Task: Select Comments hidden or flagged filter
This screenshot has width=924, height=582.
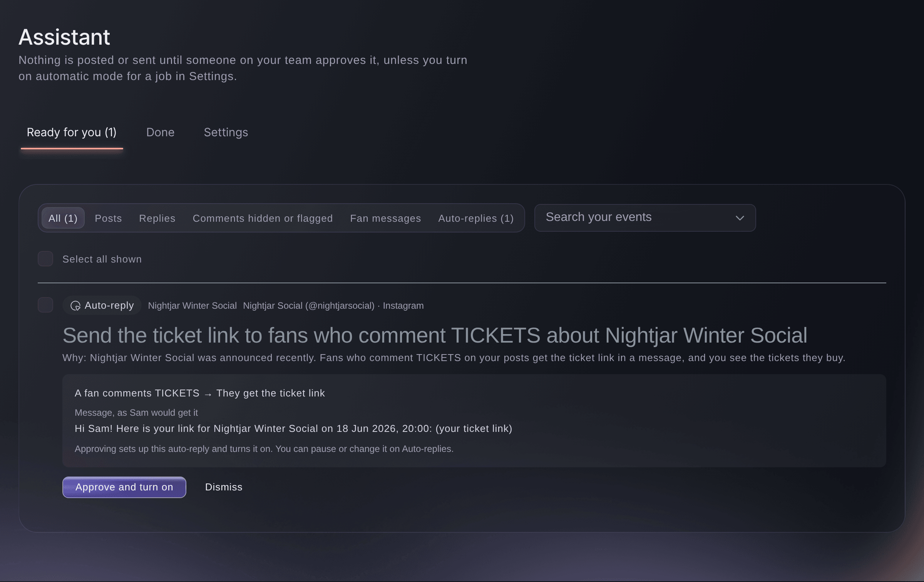Action: [263, 218]
